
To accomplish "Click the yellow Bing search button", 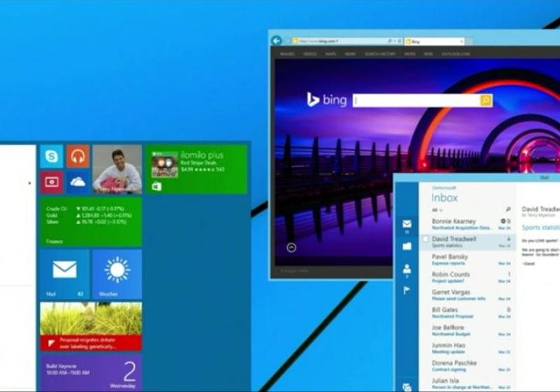I will click(x=486, y=100).
